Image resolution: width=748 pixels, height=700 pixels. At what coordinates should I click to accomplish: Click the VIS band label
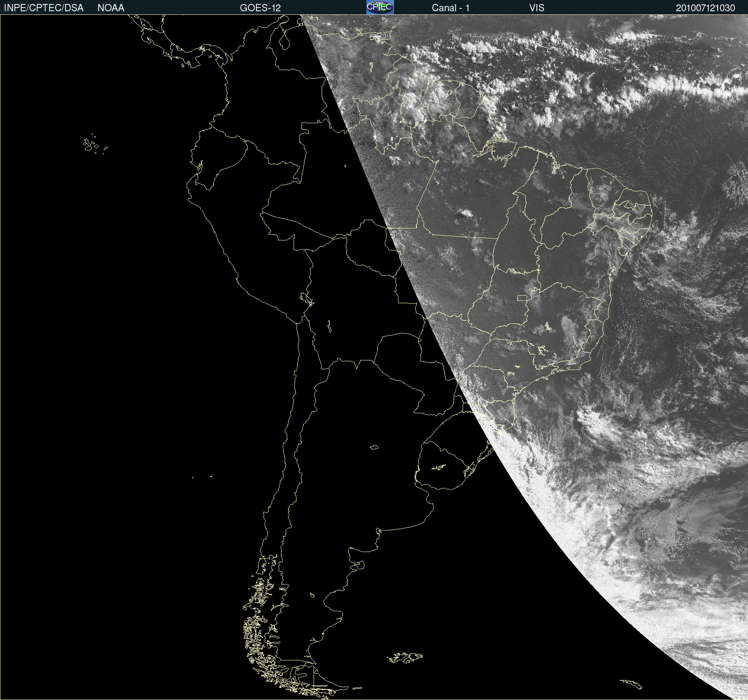537,8
